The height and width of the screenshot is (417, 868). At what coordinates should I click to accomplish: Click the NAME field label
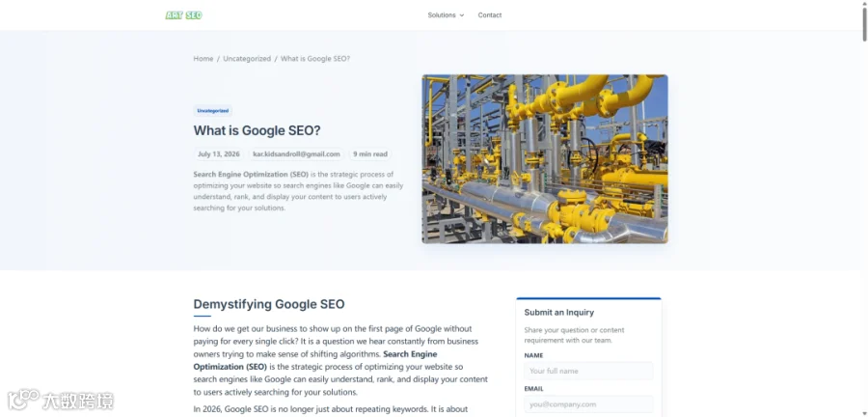pyautogui.click(x=533, y=355)
